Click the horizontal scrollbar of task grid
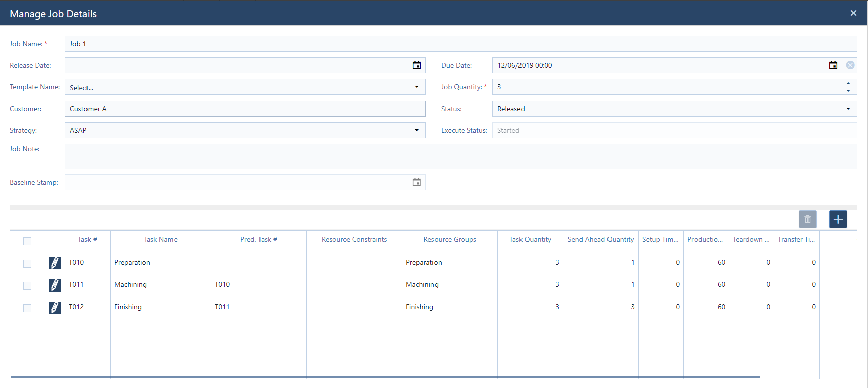868x388 pixels. point(385,377)
